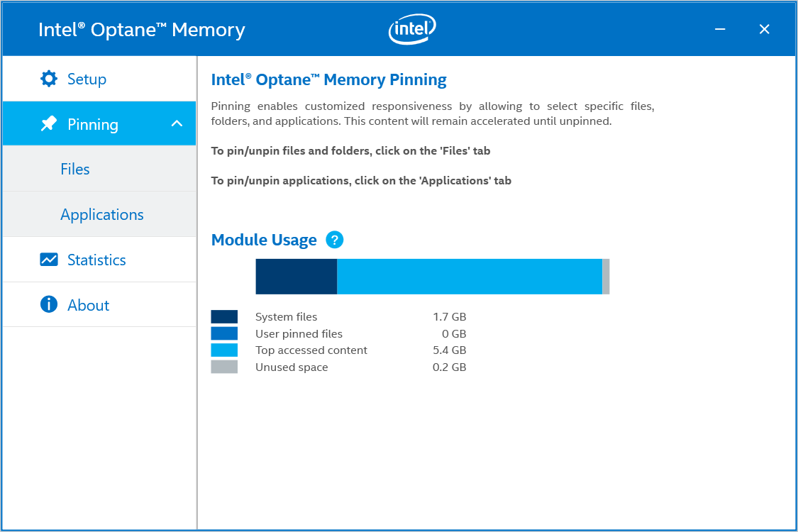
Task: Click the dark blue usage bar segment
Action: click(x=296, y=276)
